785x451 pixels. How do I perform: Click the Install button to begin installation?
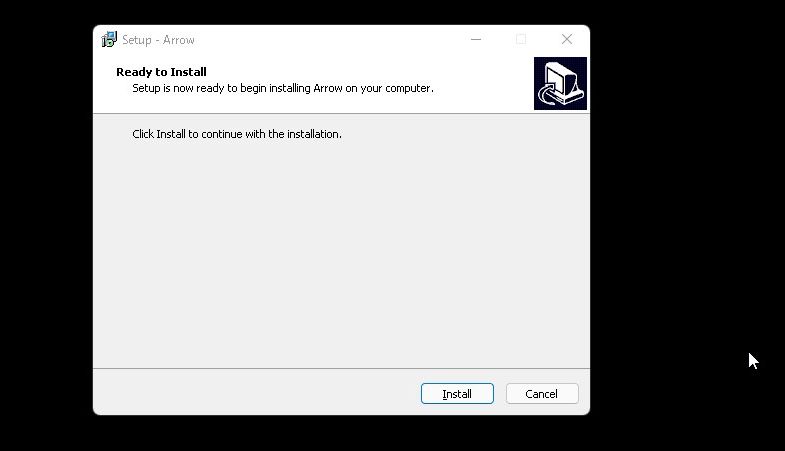(x=457, y=393)
